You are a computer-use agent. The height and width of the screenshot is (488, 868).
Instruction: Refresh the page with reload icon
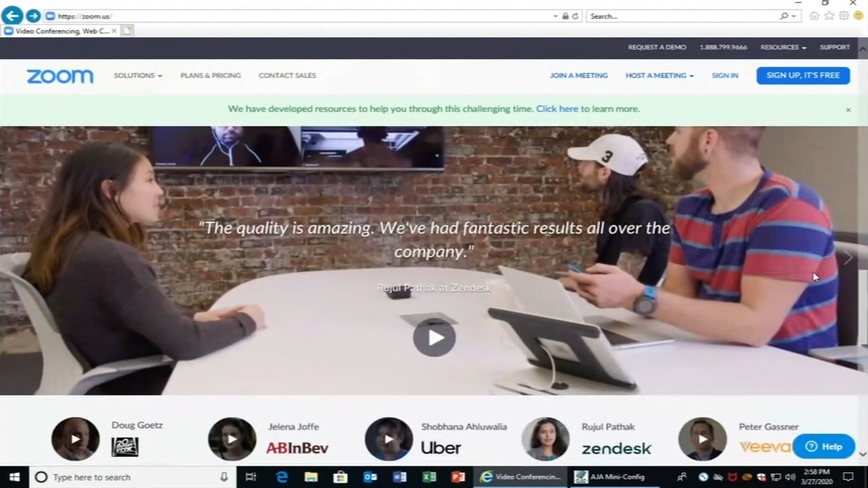tap(575, 16)
